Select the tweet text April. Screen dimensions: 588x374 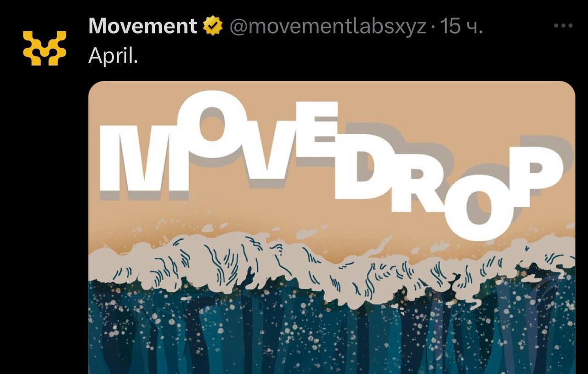click(113, 57)
